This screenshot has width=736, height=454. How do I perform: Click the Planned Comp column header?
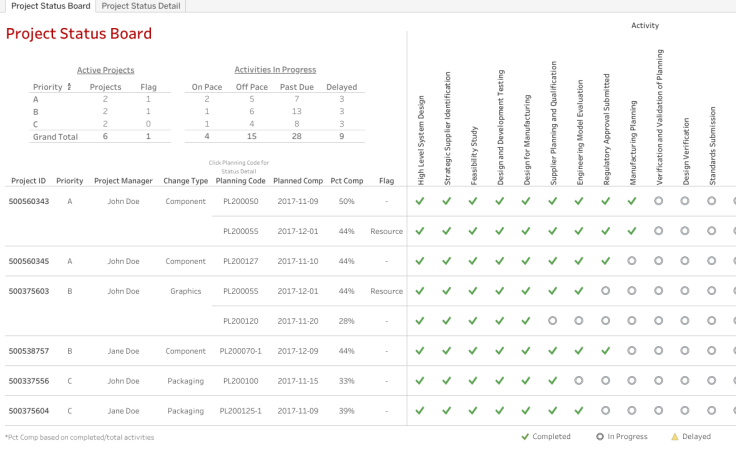tap(298, 181)
